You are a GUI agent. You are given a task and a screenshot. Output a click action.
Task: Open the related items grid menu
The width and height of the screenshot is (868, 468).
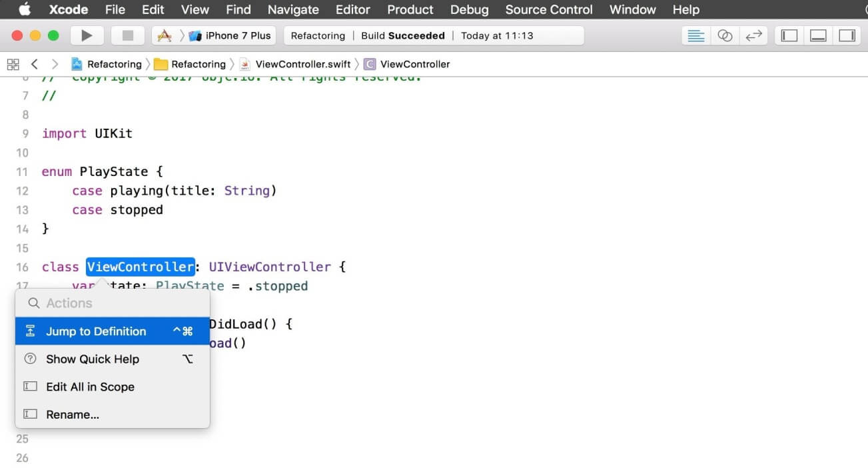(13, 64)
